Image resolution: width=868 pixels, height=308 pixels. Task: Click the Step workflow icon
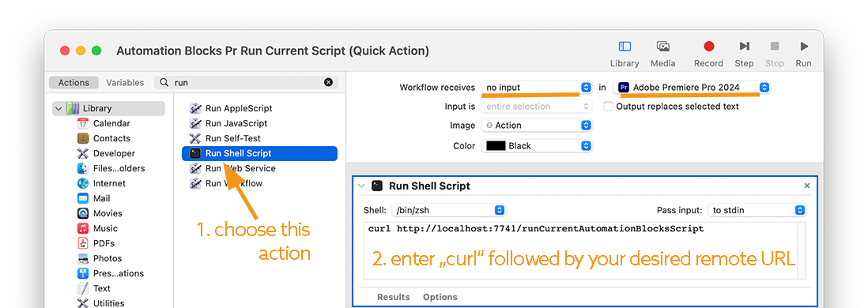click(x=744, y=47)
